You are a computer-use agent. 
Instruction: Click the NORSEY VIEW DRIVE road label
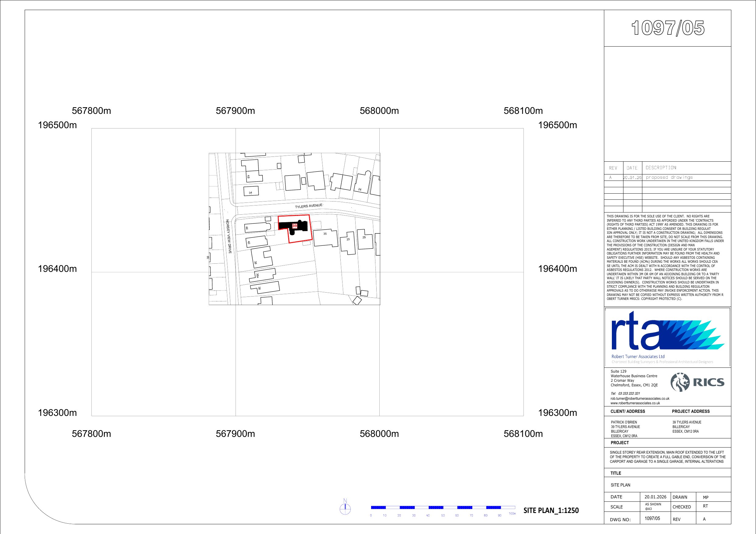(x=229, y=236)
